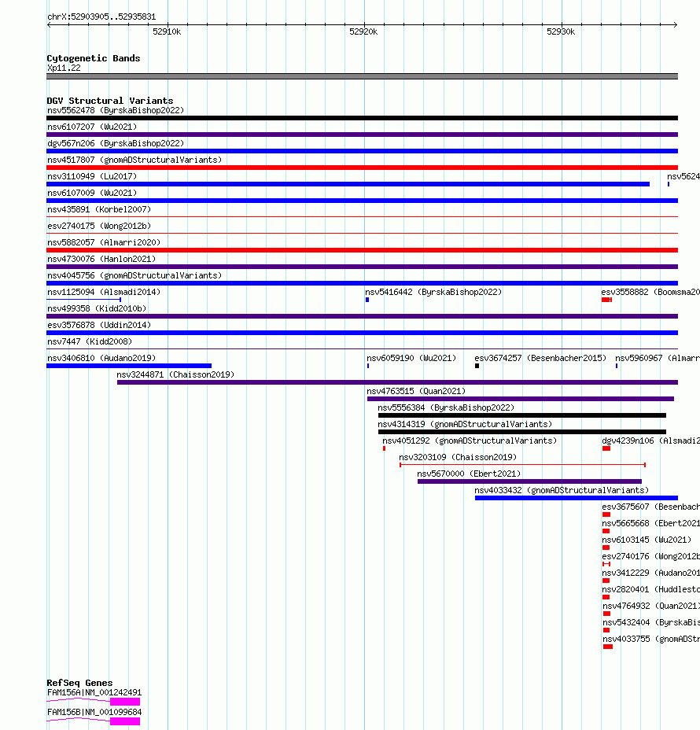Open FAM156B|NM_001099684 gene entry

click(x=94, y=713)
